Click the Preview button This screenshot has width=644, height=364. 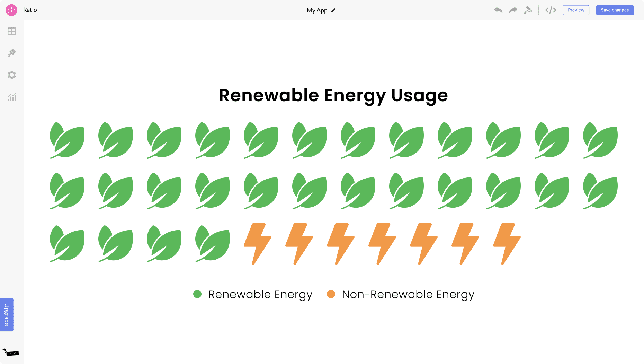click(x=576, y=10)
